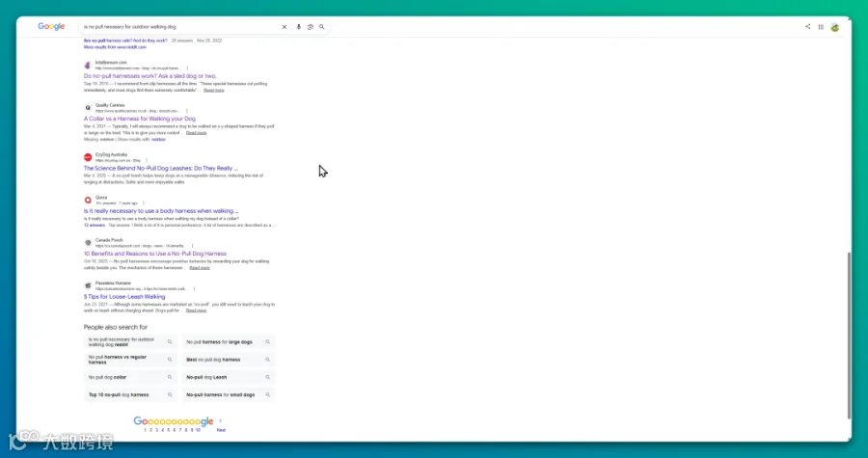
Task: Search "No-pull dog Leash" suggestion
Action: [229, 377]
